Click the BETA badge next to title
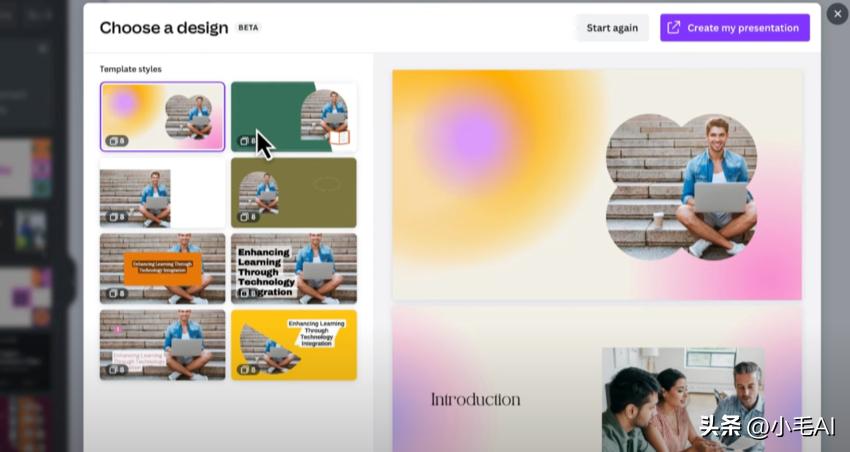This screenshot has width=850, height=452. (x=248, y=28)
